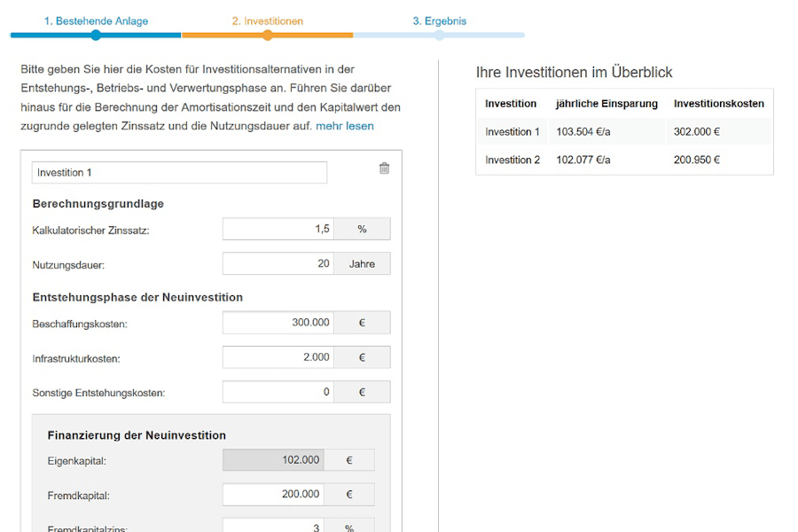Edit Sonstige Entstehungskosten field

pyautogui.click(x=278, y=392)
